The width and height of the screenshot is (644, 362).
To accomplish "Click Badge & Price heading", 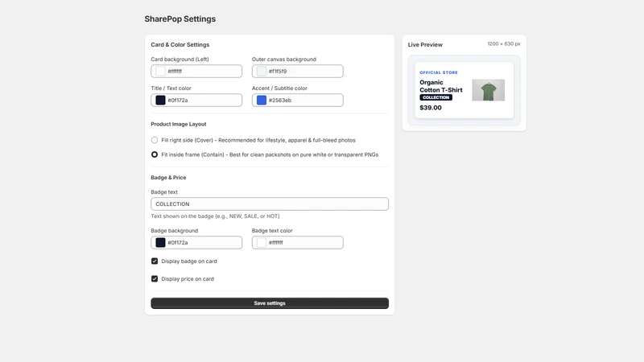I will [x=168, y=177].
